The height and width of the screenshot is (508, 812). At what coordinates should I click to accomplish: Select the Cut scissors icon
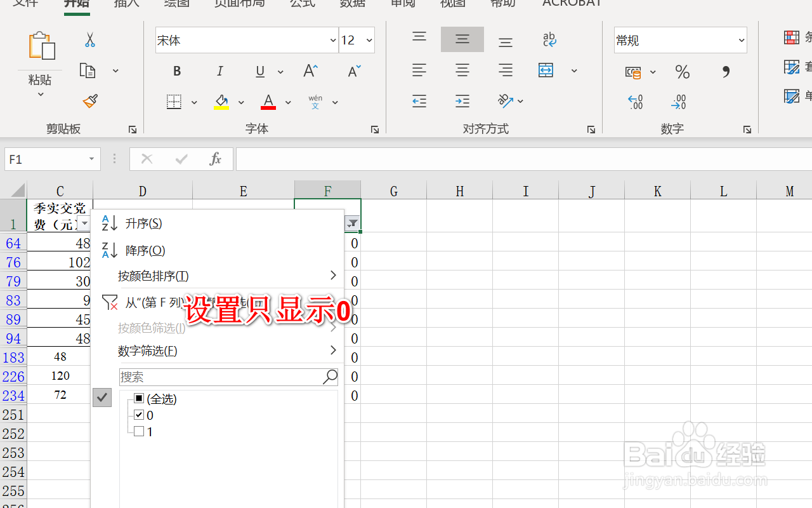point(89,39)
